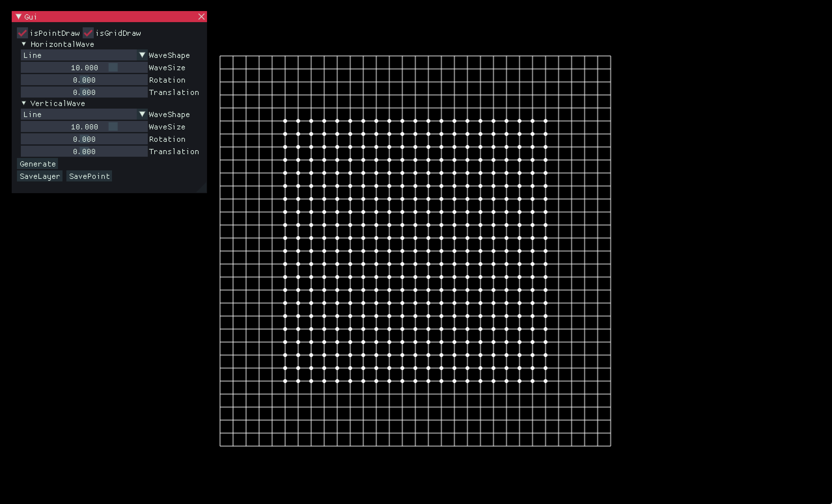Screen dimensions: 832x504
Task: Click HorizontalWave WaveSize slider grab handle
Action: tap(113, 67)
